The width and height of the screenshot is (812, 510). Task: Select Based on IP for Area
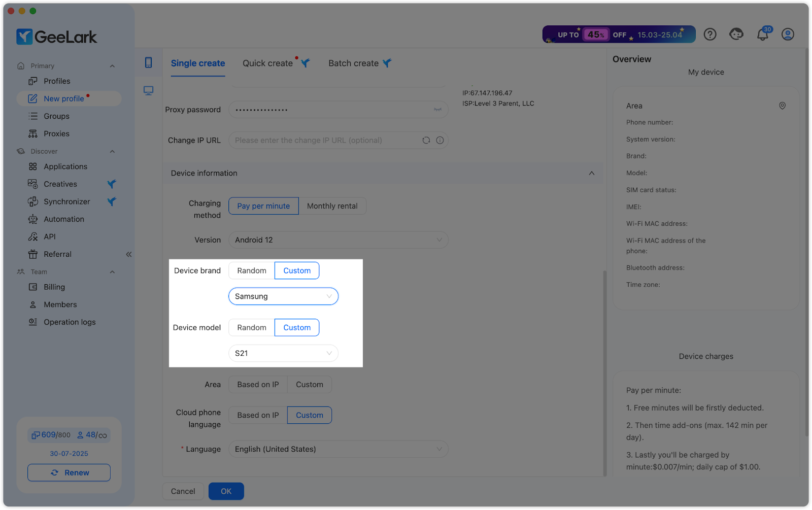pos(258,385)
